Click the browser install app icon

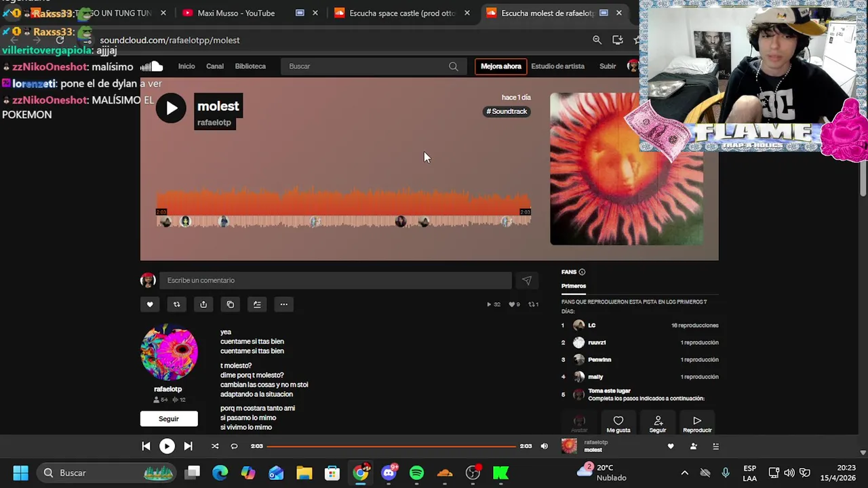coord(618,40)
